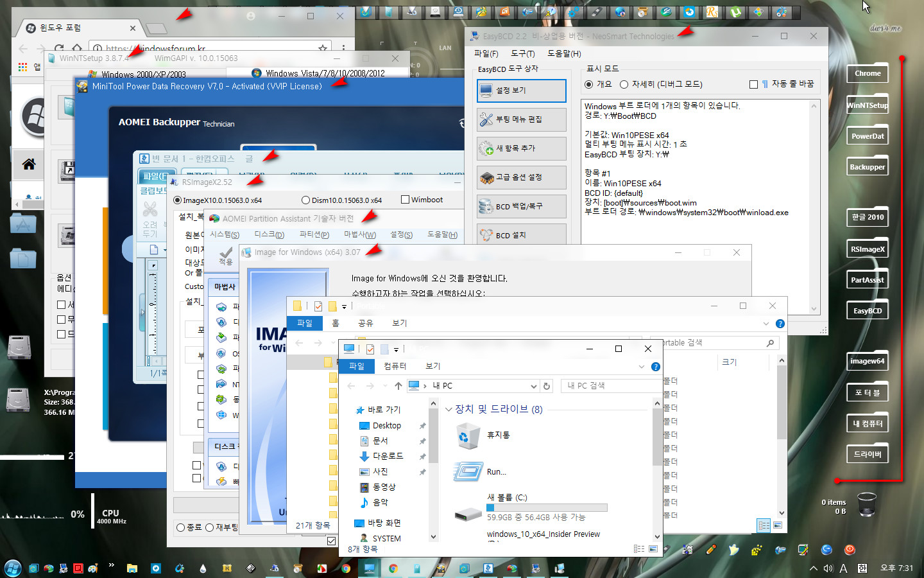This screenshot has width=924, height=578.
Task: Click the EasyBCD launcher on right dock
Action: 868,311
